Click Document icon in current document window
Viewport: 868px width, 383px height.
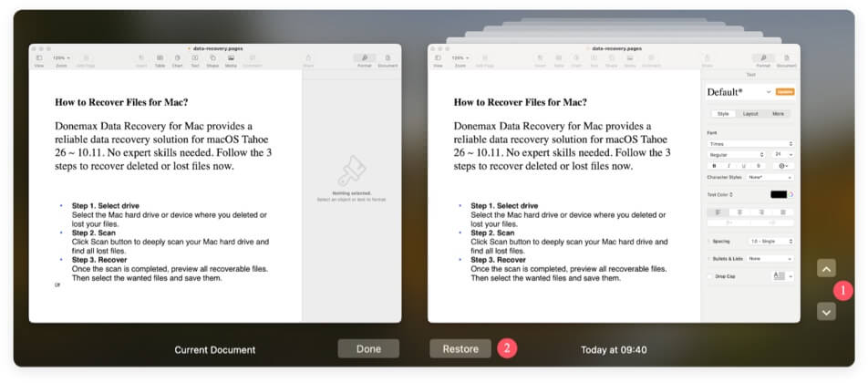click(x=387, y=57)
